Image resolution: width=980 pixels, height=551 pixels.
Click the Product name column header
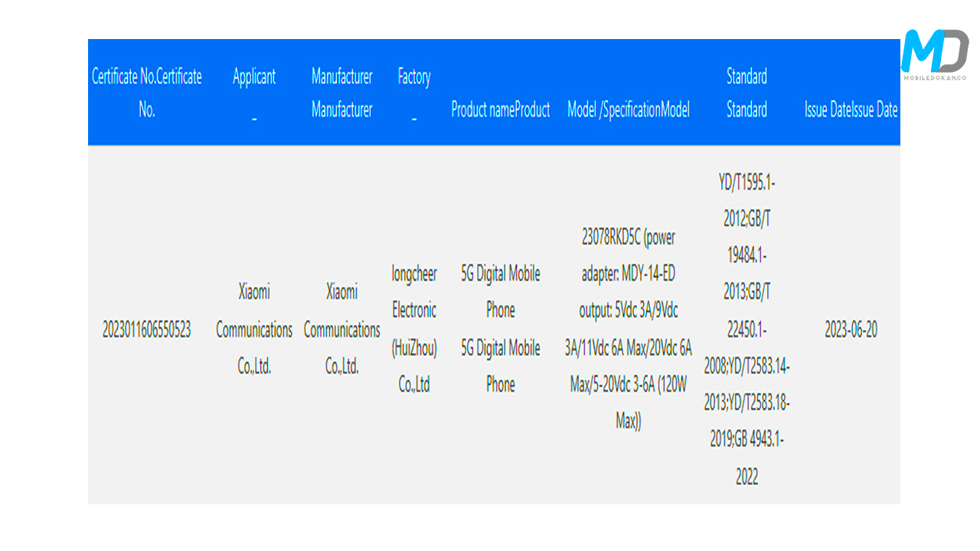500,110
